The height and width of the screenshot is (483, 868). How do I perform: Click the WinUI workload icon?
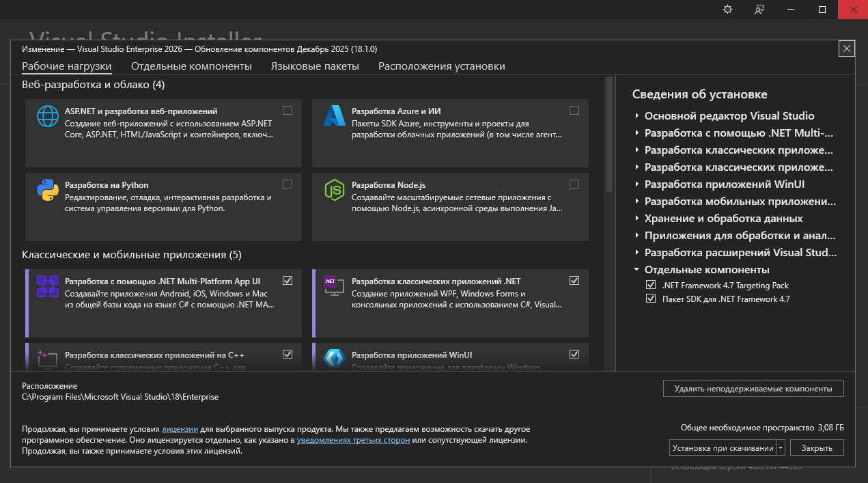coord(335,357)
